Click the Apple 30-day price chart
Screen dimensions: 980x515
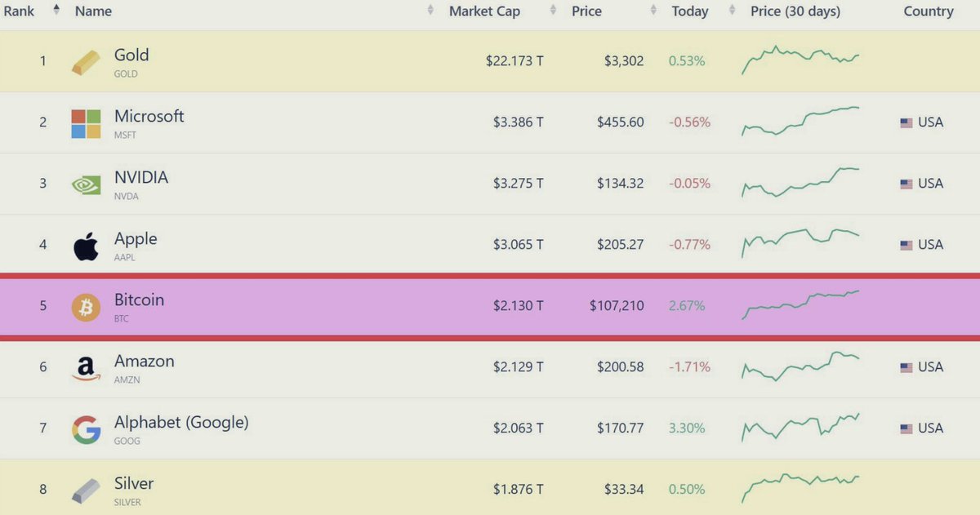pos(800,243)
